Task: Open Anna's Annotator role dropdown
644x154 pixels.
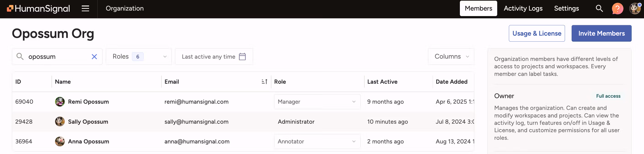Action: pos(317,141)
